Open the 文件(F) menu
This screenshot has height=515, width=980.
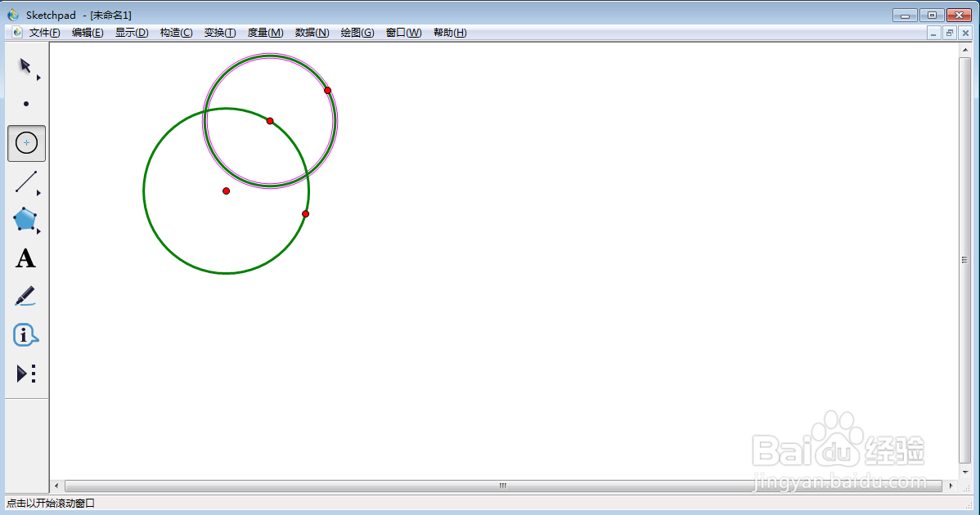44,33
